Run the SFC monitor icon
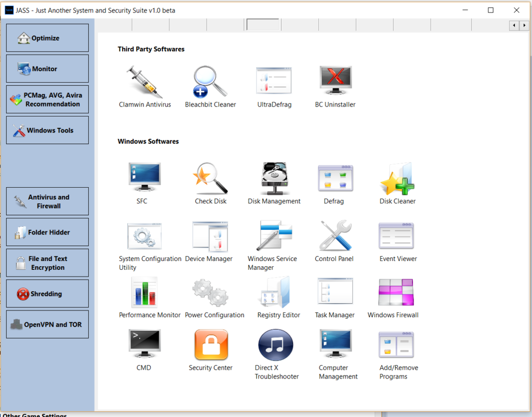The image size is (532, 417). click(x=144, y=177)
